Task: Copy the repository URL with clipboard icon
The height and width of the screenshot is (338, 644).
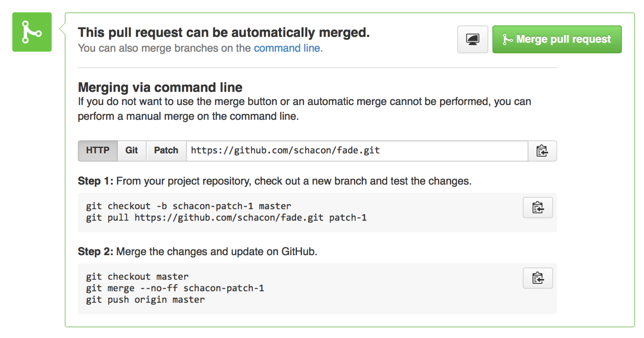Action: click(542, 151)
